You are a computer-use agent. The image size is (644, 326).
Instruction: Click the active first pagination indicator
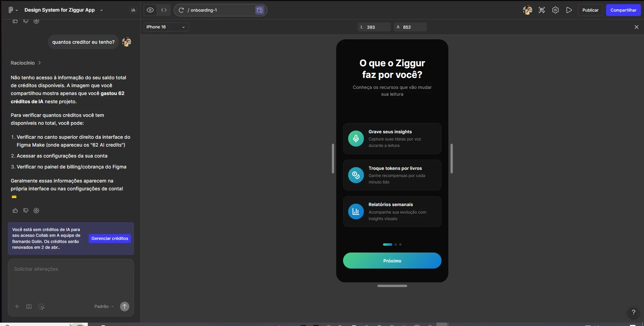tap(387, 244)
